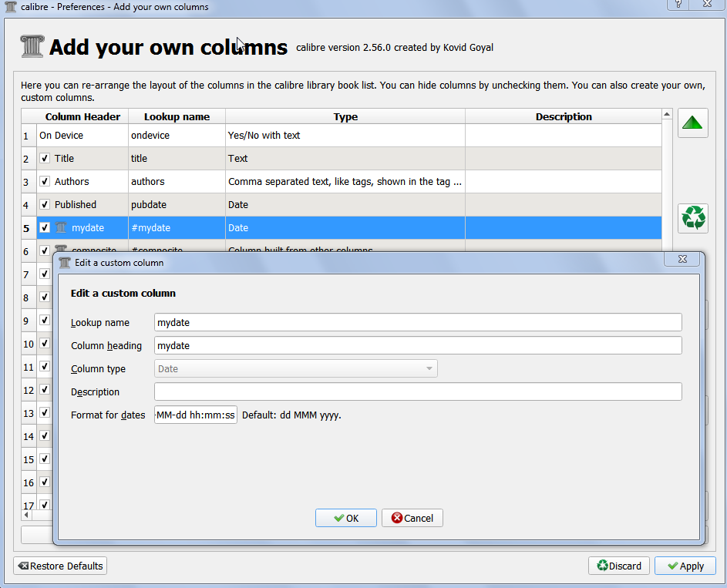Click OK to save the custom column
Image resolution: width=727 pixels, height=588 pixels.
[x=346, y=518]
